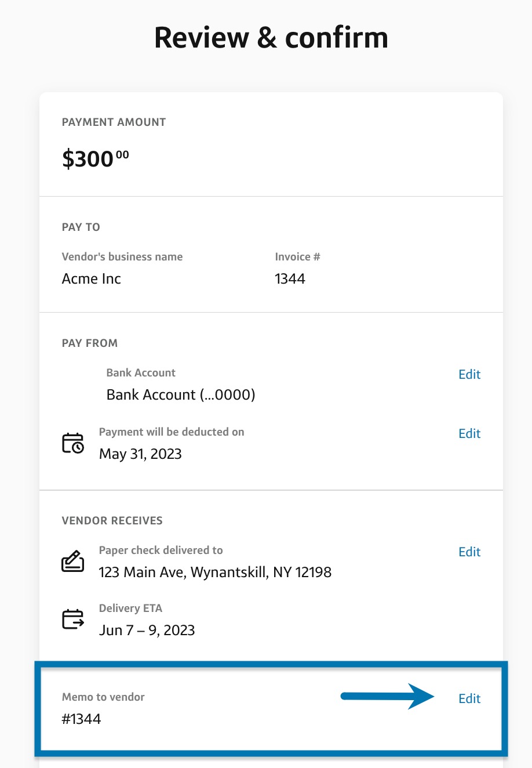Click the Bank Account (...0000) text
The image size is (532, 768).
coord(181,395)
